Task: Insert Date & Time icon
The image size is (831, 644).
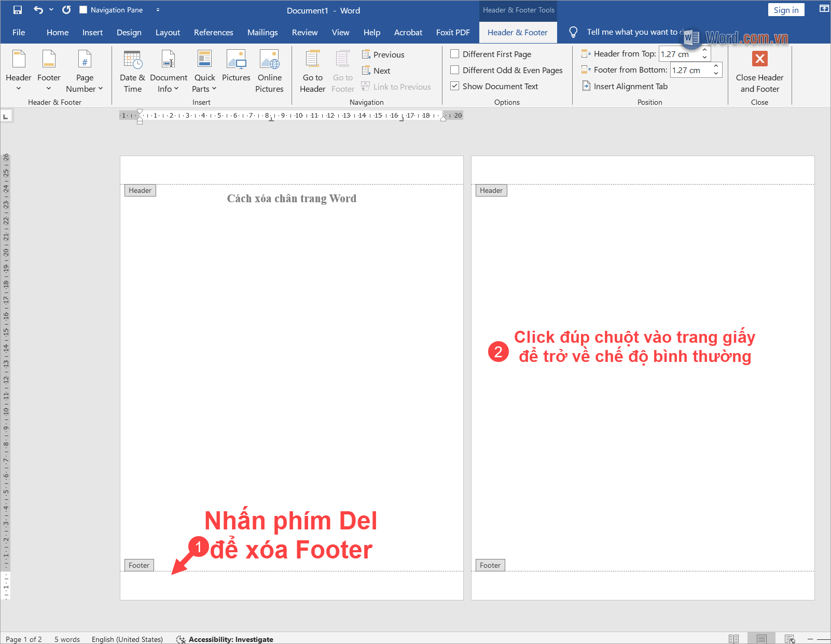Action: click(132, 59)
